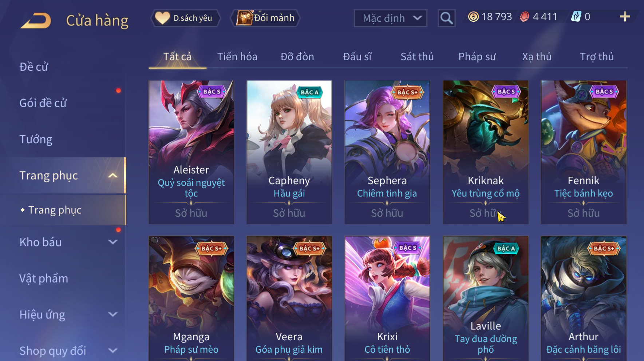This screenshot has height=361, width=644.
Task: Select the Tiến hóa tab
Action: click(237, 57)
